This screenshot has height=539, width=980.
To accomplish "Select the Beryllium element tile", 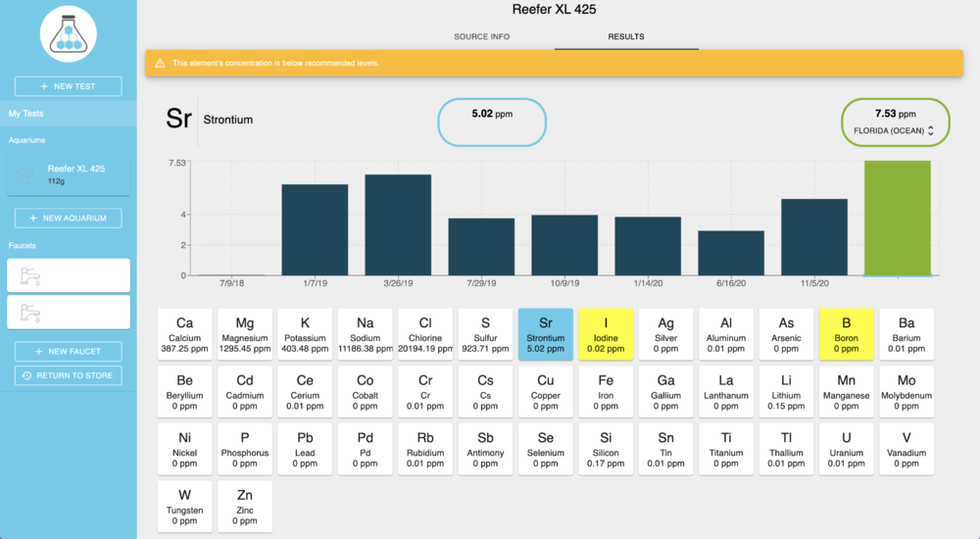I will pyautogui.click(x=184, y=391).
